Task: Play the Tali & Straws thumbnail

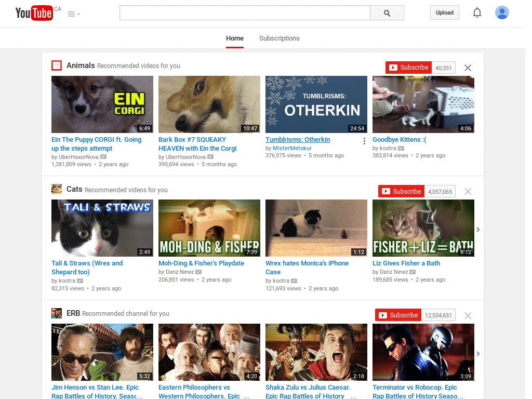Action: 102,228
